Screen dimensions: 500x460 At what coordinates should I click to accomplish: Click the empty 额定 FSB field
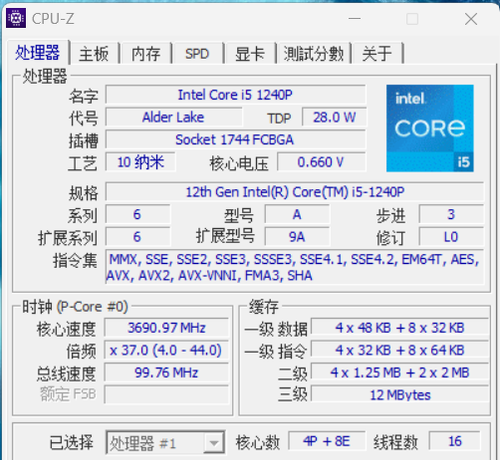[x=167, y=395]
